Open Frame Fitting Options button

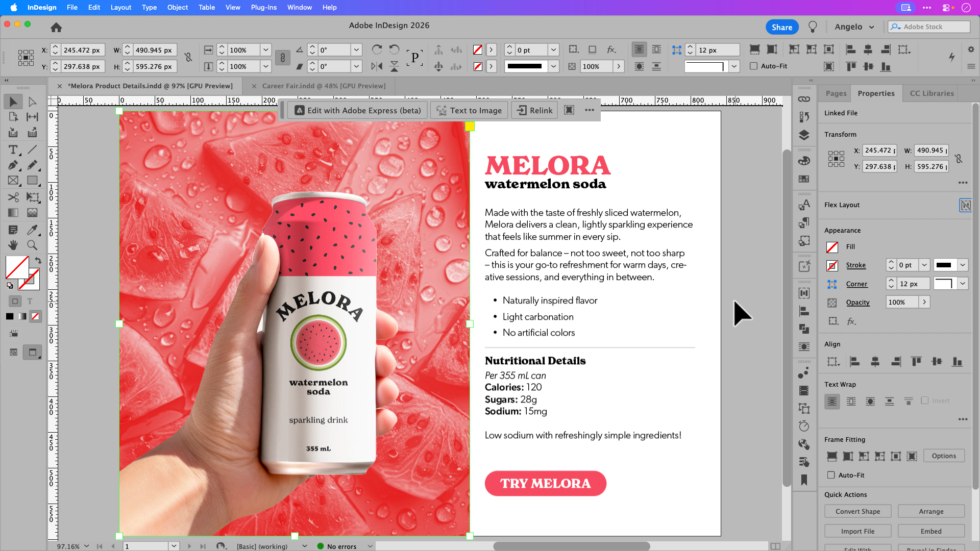944,456
